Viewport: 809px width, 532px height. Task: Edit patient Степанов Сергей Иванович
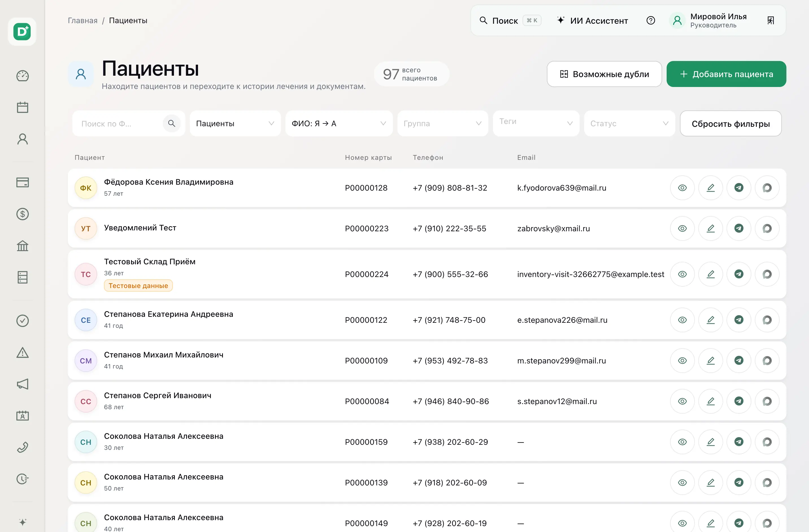710,401
